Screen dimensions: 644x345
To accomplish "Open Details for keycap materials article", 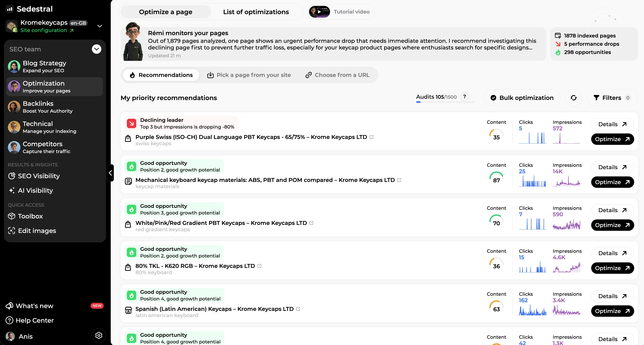I will tap(613, 167).
